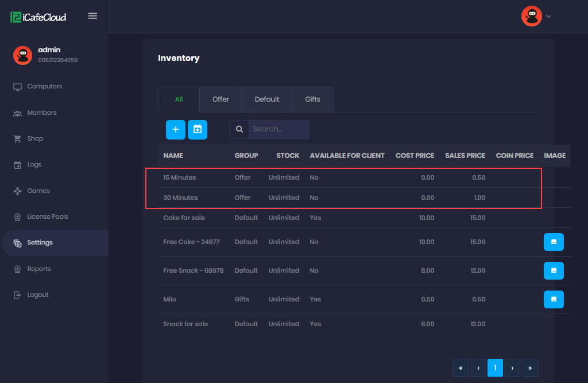Click the plus add-product button

(x=176, y=130)
